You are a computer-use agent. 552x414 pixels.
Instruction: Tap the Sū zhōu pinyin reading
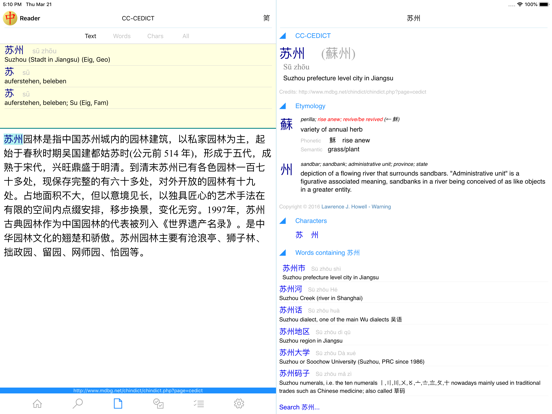pos(296,67)
